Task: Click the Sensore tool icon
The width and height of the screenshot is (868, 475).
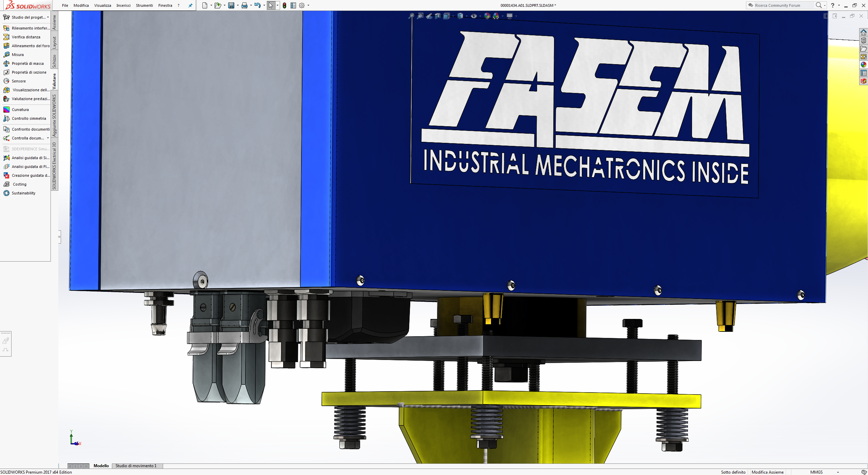Action: click(x=6, y=81)
